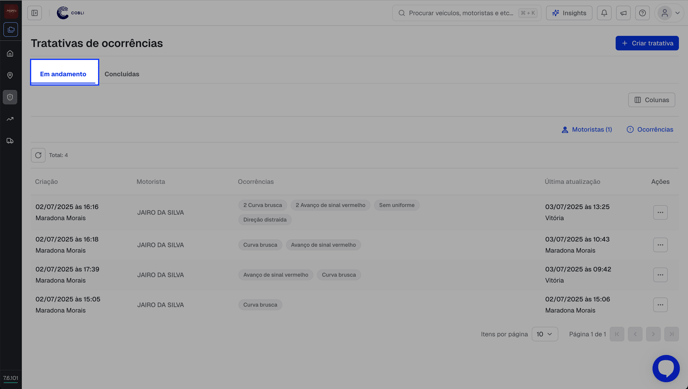Open the truck fleet icon in sidebar

click(10, 141)
